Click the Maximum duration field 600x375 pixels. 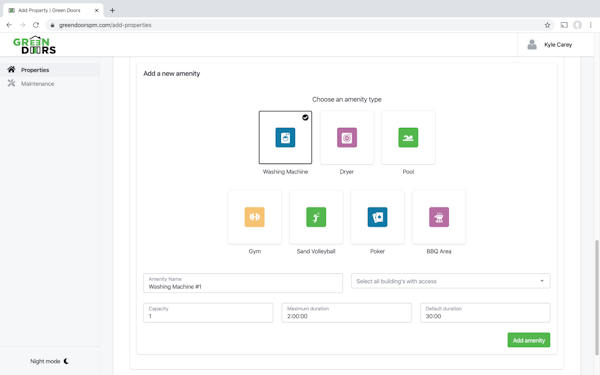[347, 313]
